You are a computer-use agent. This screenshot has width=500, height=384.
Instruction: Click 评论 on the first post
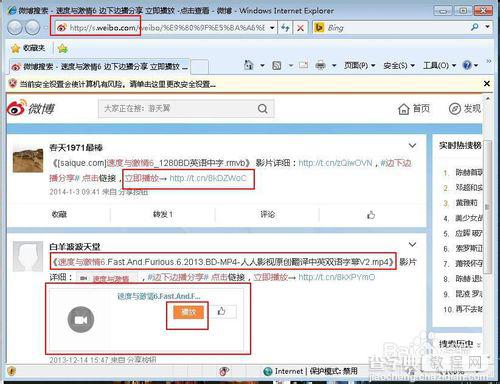(x=267, y=214)
